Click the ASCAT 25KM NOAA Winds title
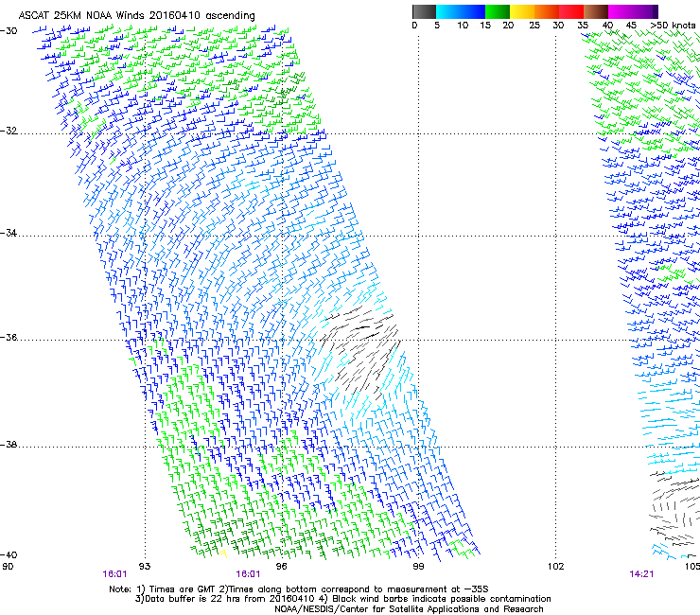700x615 pixels. pos(136,16)
